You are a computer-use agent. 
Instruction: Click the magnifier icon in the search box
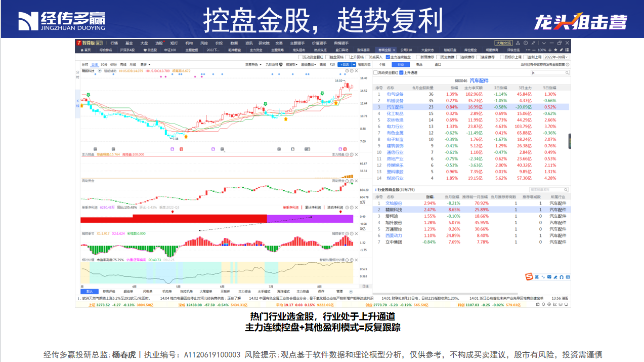pyautogui.click(x=568, y=73)
